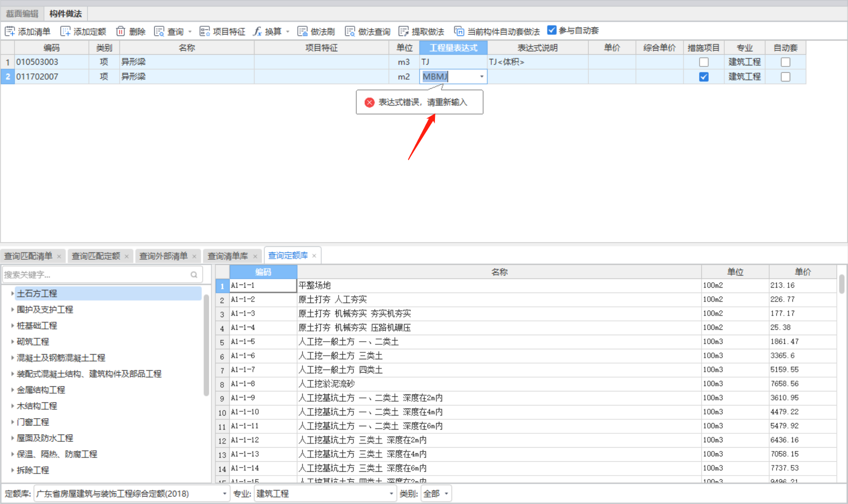Open the 定额库 combo box
The image size is (848, 504).
pyautogui.click(x=132, y=494)
